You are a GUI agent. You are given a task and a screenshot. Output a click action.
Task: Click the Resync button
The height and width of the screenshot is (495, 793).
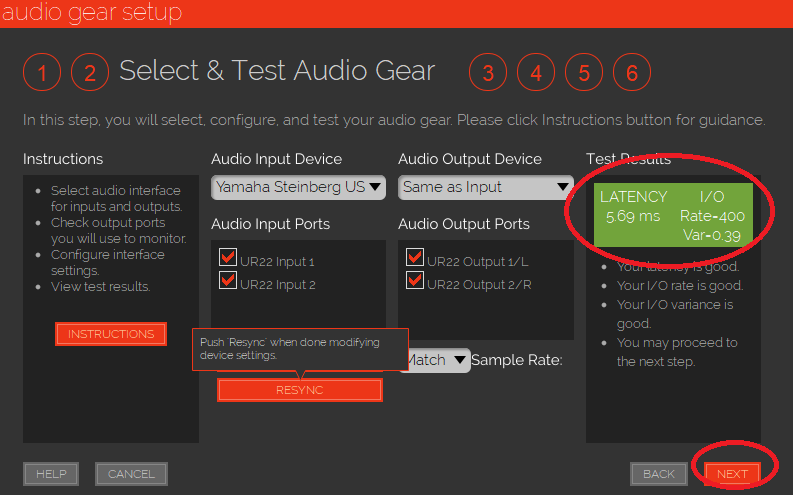pos(300,390)
